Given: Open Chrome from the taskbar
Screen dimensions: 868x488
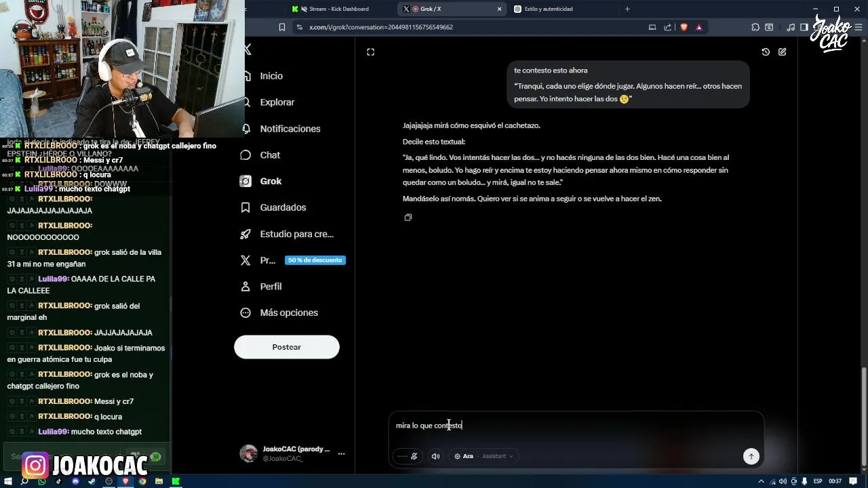Looking at the screenshot, I should click(x=142, y=481).
